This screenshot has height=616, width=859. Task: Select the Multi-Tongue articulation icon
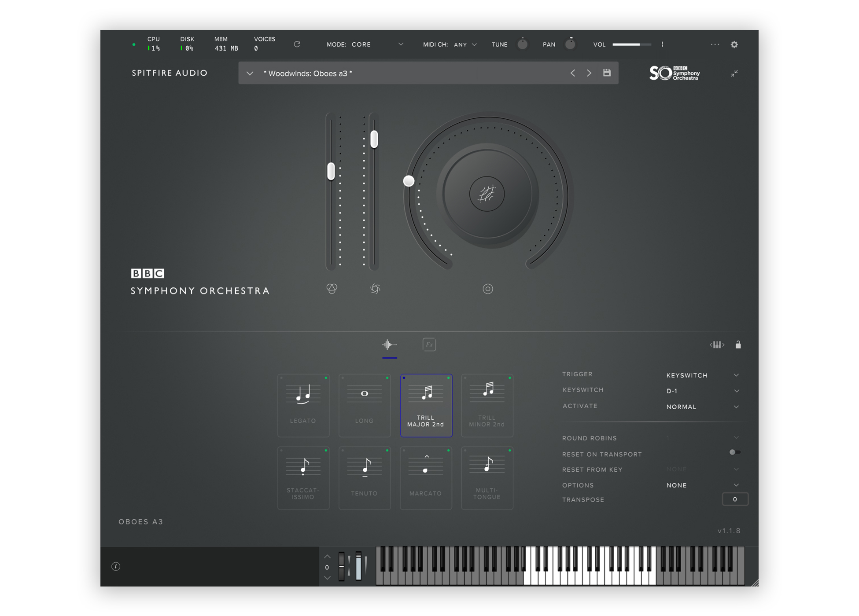pos(487,477)
